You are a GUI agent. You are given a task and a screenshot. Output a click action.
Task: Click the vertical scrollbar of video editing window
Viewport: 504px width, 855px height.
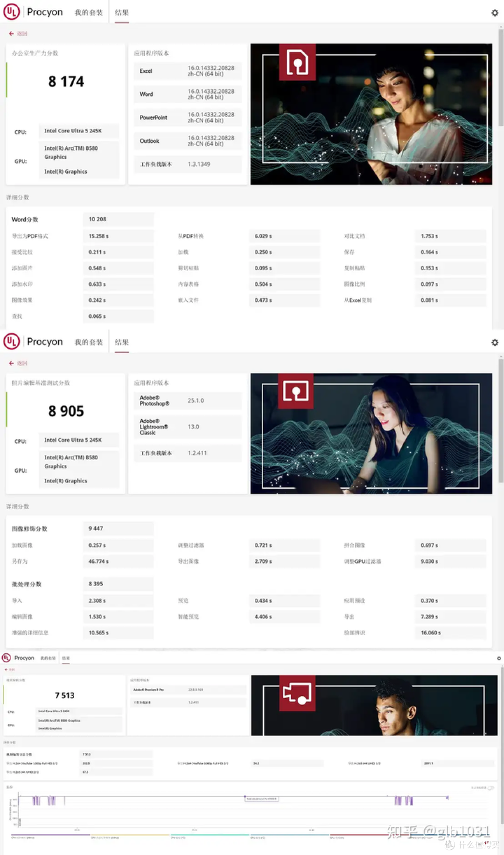click(502, 747)
